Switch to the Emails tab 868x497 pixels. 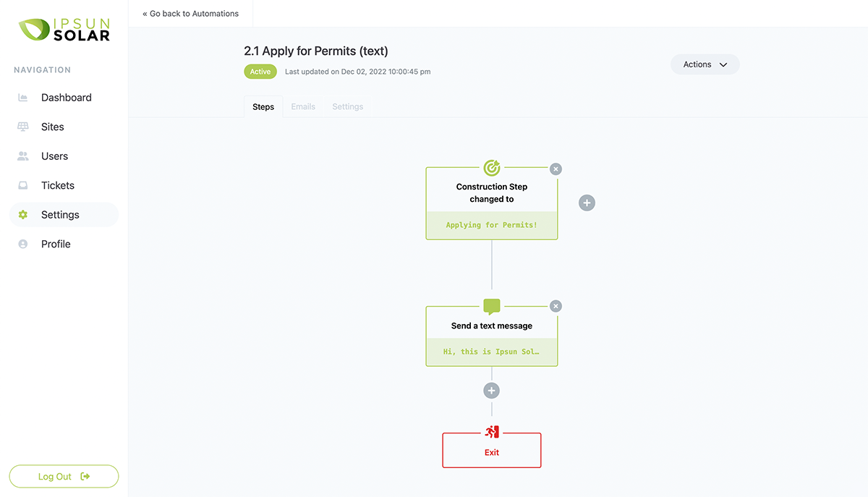tap(303, 106)
